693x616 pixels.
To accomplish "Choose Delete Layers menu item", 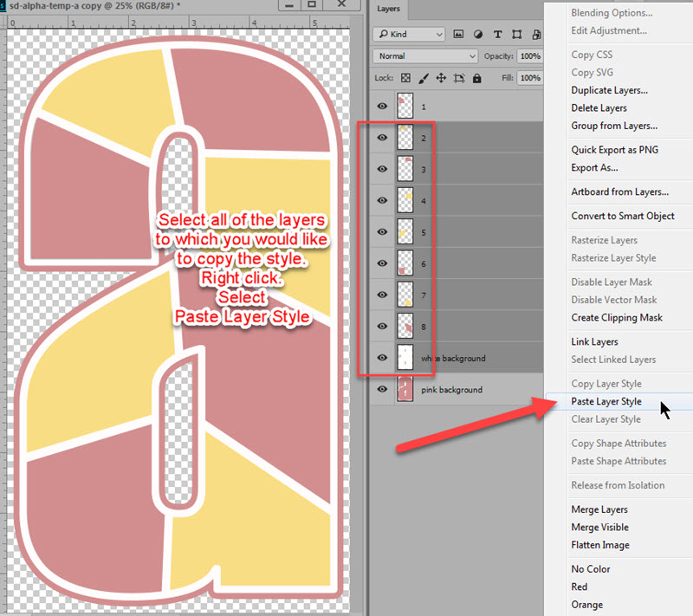I will pos(599,107).
